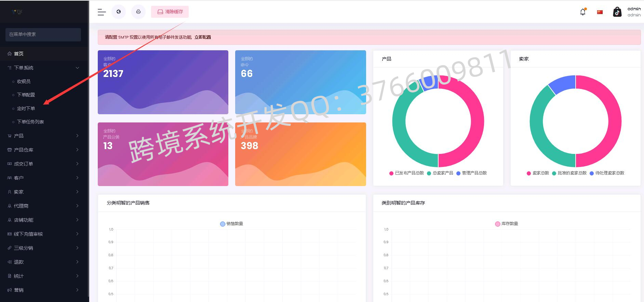The width and height of the screenshot is (644, 302).
Task: Open the notification bell
Action: (583, 12)
